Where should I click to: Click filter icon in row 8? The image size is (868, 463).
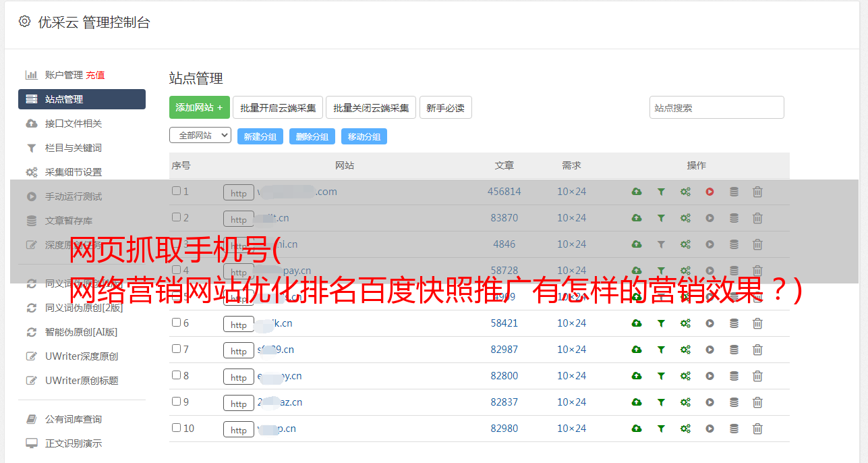coord(661,376)
